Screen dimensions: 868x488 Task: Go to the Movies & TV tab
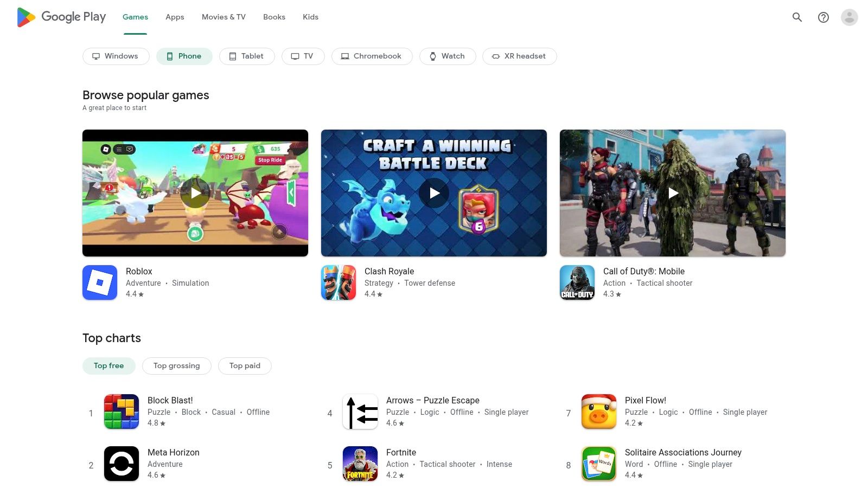coord(224,17)
